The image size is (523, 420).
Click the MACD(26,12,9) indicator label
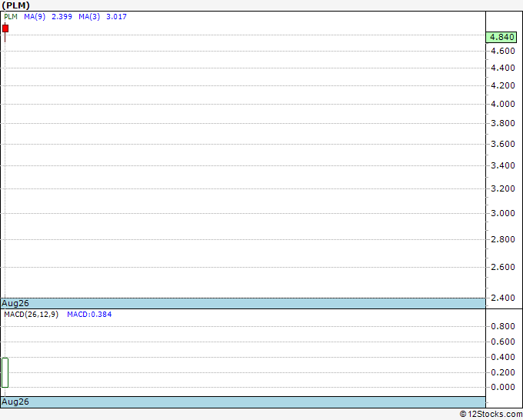(x=31, y=315)
